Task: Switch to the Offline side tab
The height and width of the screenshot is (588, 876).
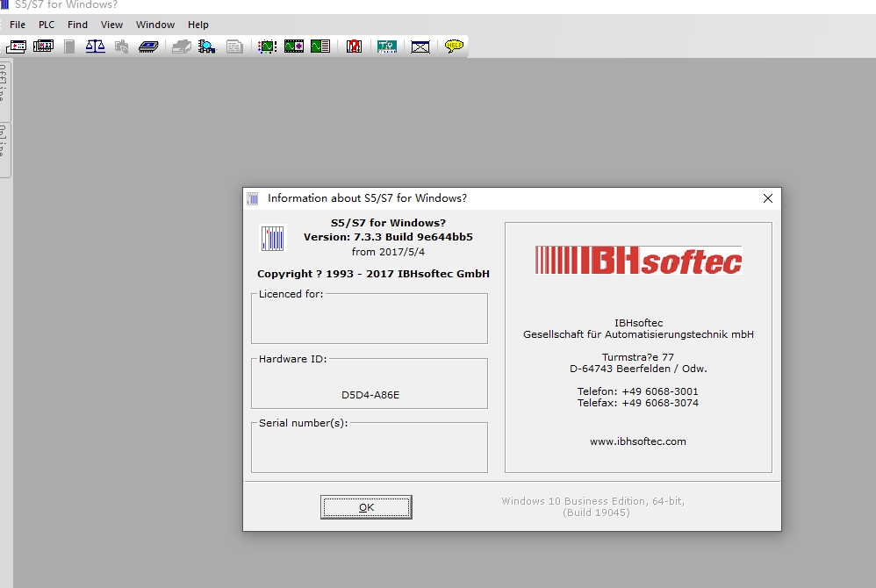Action: tap(4, 90)
